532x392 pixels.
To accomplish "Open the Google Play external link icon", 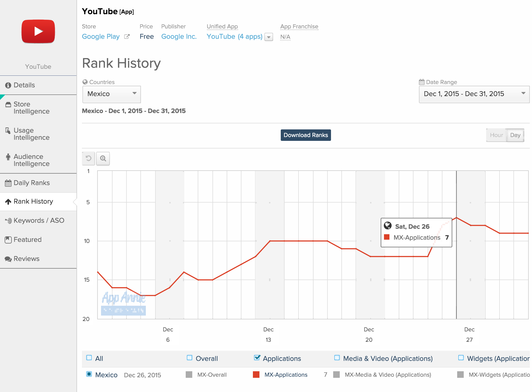I will pyautogui.click(x=127, y=37).
